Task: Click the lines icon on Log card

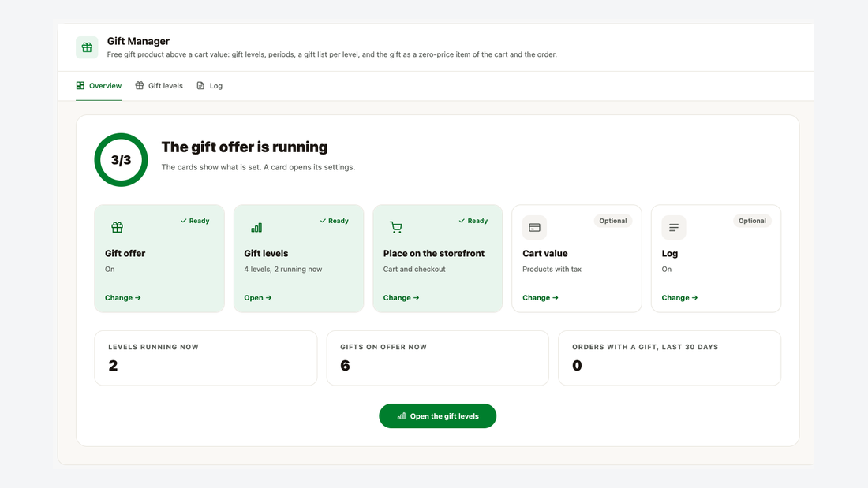Action: pos(674,227)
